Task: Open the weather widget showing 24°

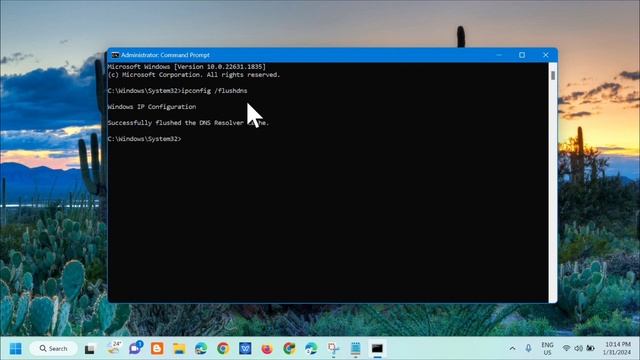Action: 114,348
